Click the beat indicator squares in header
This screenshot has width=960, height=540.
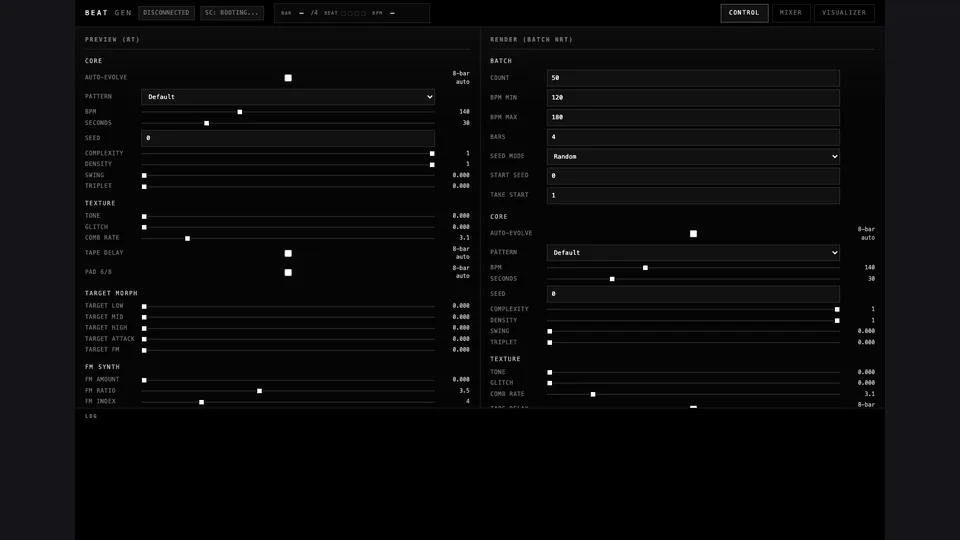pyautogui.click(x=353, y=13)
